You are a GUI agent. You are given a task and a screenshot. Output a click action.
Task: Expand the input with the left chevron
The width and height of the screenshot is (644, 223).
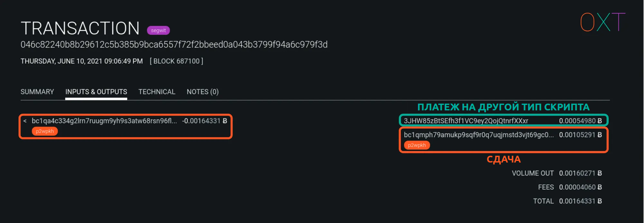click(25, 121)
